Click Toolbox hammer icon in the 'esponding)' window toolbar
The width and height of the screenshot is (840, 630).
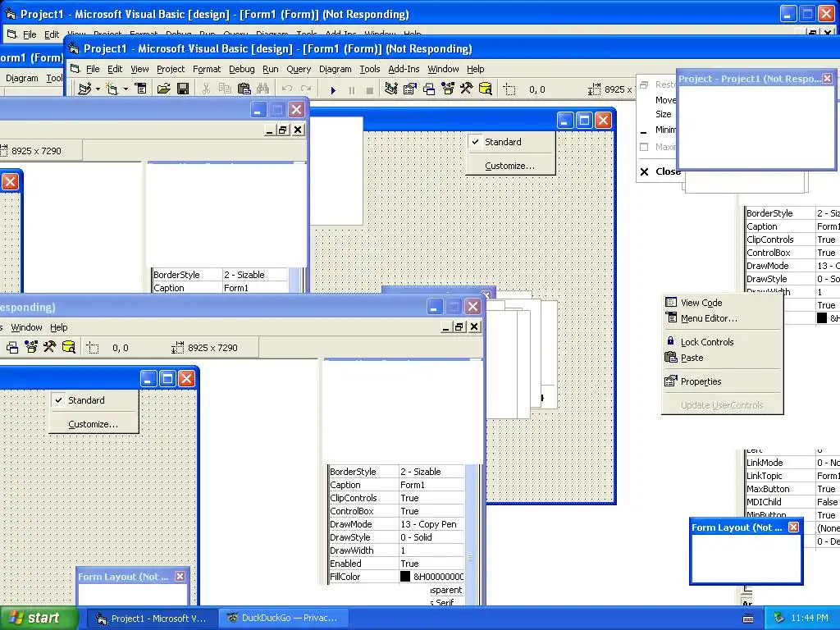coord(50,347)
